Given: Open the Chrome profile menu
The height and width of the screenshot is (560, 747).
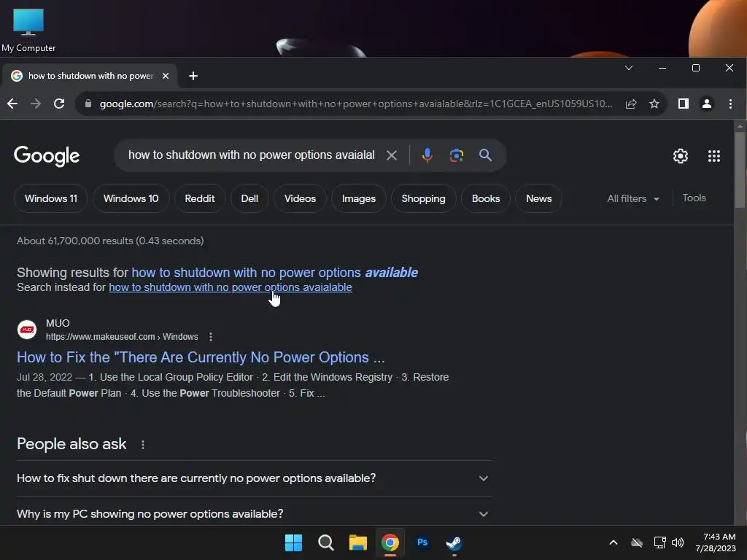Looking at the screenshot, I should pos(707,104).
